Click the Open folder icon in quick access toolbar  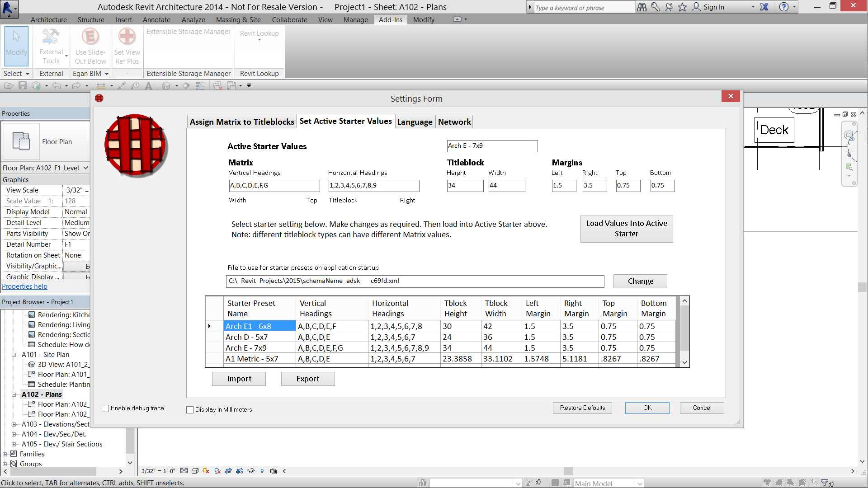[x=9, y=86]
